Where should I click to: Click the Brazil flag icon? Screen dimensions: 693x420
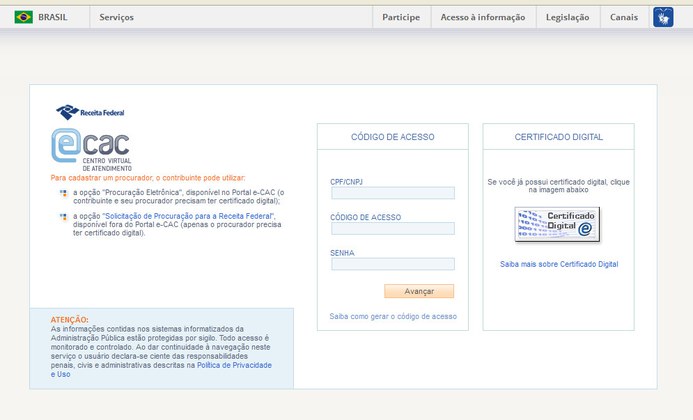point(23,17)
